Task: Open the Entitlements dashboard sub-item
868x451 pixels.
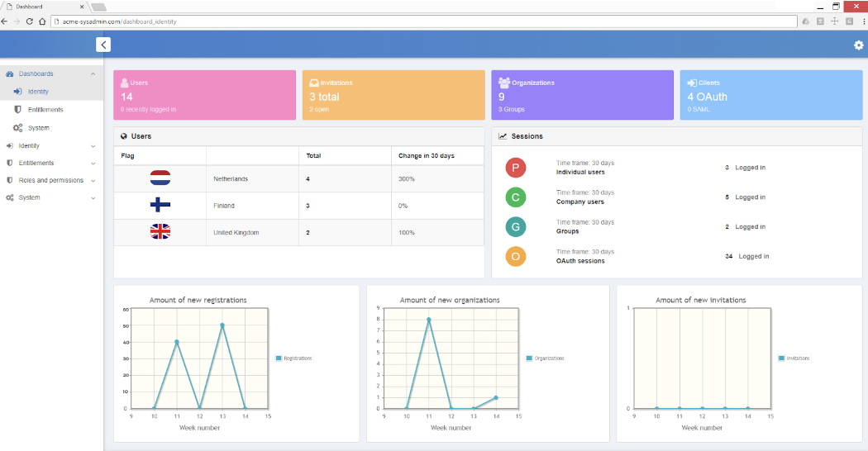Action: 45,110
